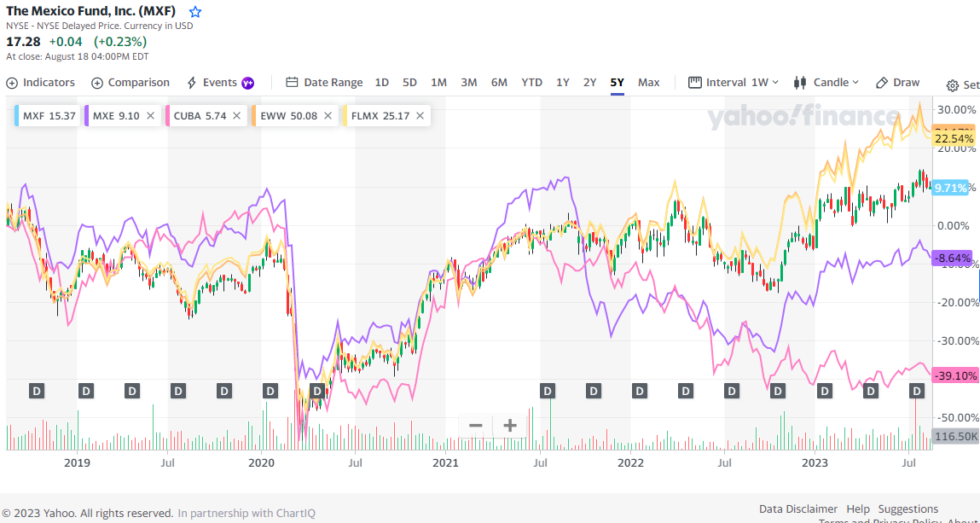
Task: Click the 22.54% FLMX axis label
Action: click(x=953, y=139)
